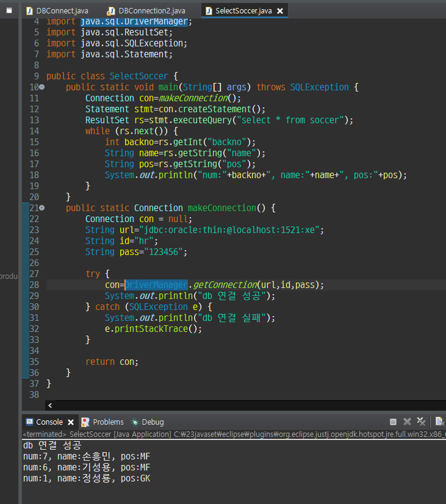
Task: Click 'return con;' on line 35
Action: point(112,362)
